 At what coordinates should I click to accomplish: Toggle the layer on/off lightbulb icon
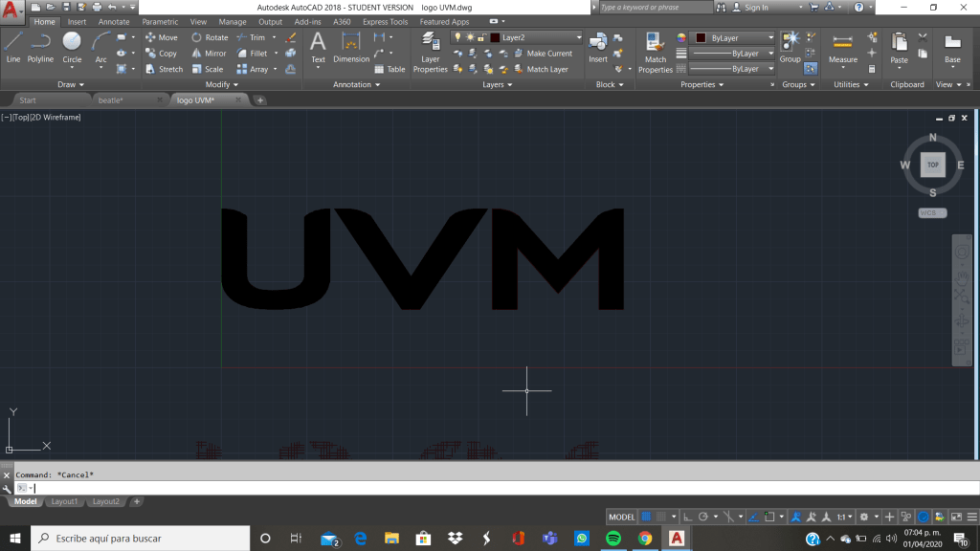click(458, 37)
